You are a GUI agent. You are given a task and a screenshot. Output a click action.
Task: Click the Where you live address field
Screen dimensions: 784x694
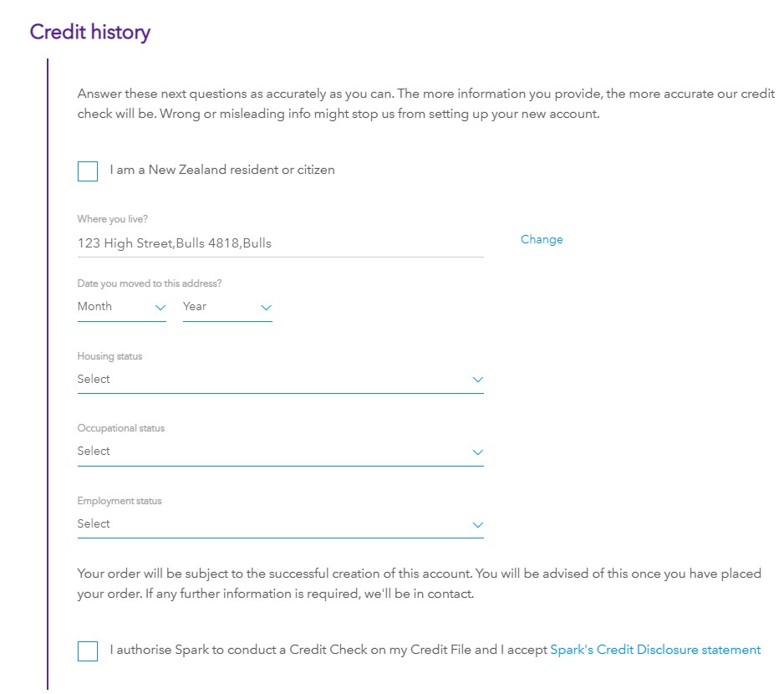pyautogui.click(x=280, y=243)
